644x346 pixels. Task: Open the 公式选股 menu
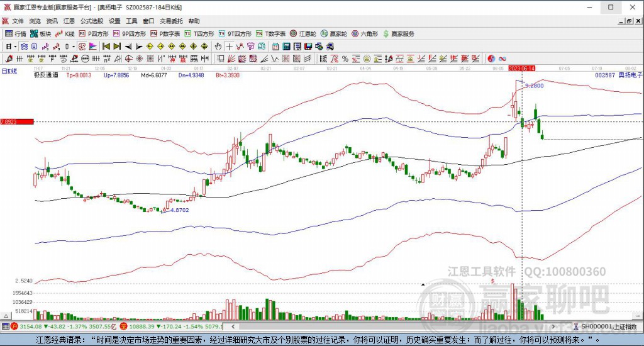pos(92,21)
